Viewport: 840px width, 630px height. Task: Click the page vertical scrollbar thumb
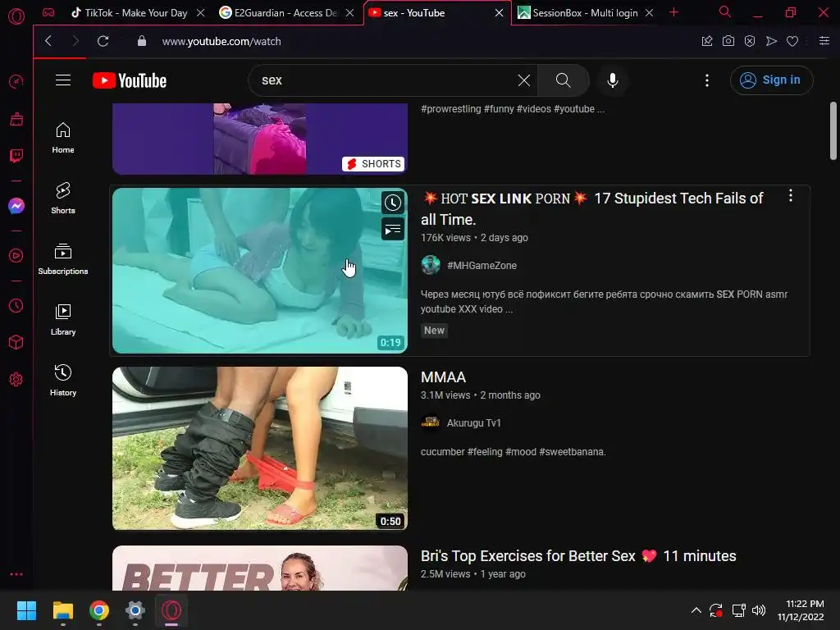[833, 130]
